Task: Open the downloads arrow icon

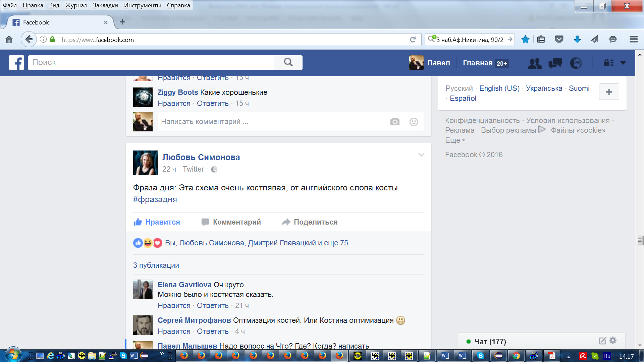Action: (577, 40)
